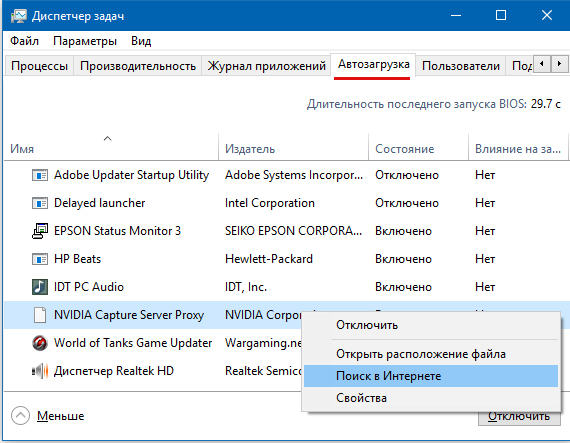Switch to the Журнал приложений tab
This screenshot has width=570, height=443.
[x=266, y=66]
